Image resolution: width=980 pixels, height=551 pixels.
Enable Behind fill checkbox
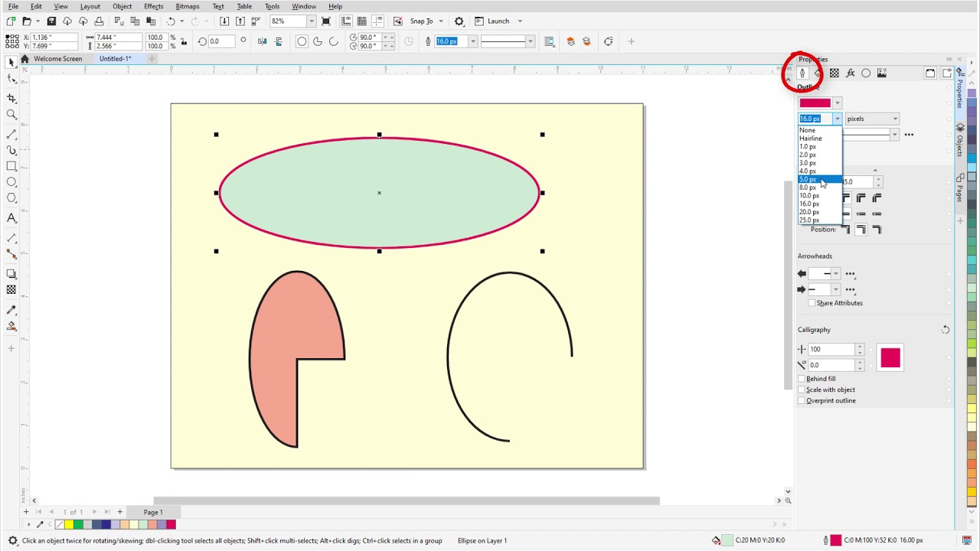tap(802, 379)
